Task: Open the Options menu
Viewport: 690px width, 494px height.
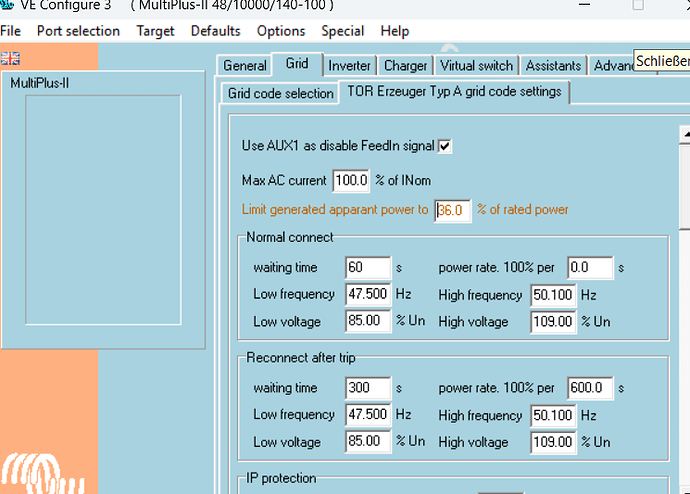Action: point(281,31)
